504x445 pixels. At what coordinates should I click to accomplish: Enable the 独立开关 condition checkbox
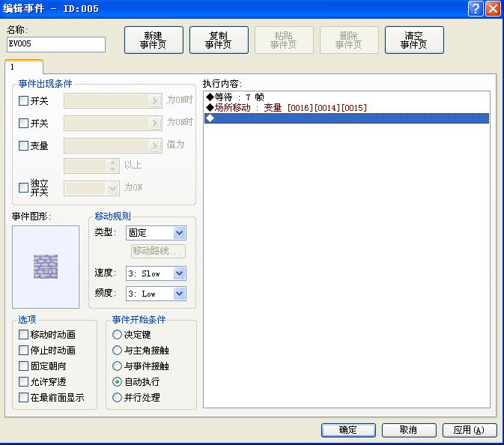(23, 187)
